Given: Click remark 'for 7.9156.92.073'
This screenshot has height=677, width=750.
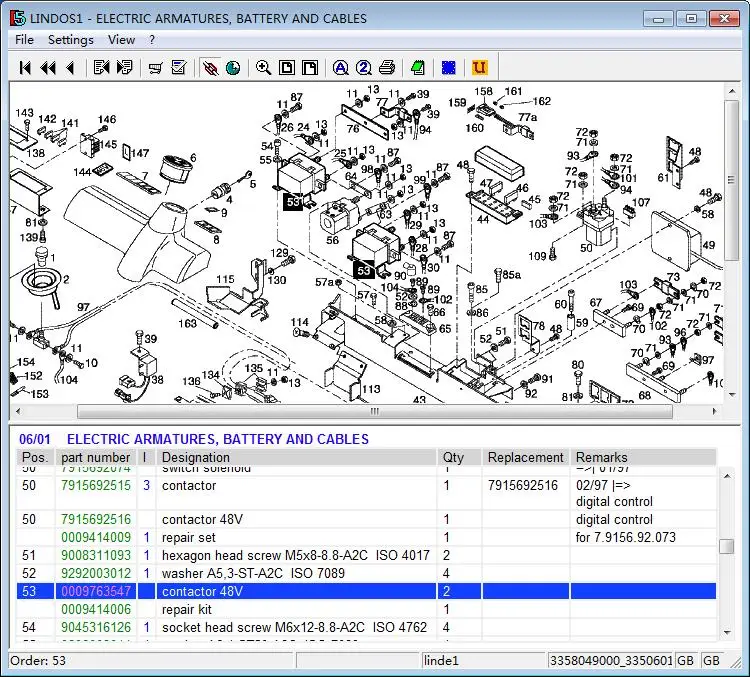Looking at the screenshot, I should [x=626, y=537].
